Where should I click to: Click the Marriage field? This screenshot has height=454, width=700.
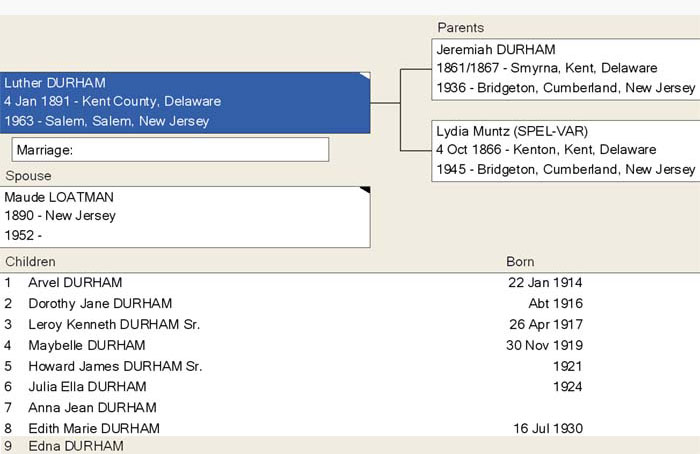(170, 150)
